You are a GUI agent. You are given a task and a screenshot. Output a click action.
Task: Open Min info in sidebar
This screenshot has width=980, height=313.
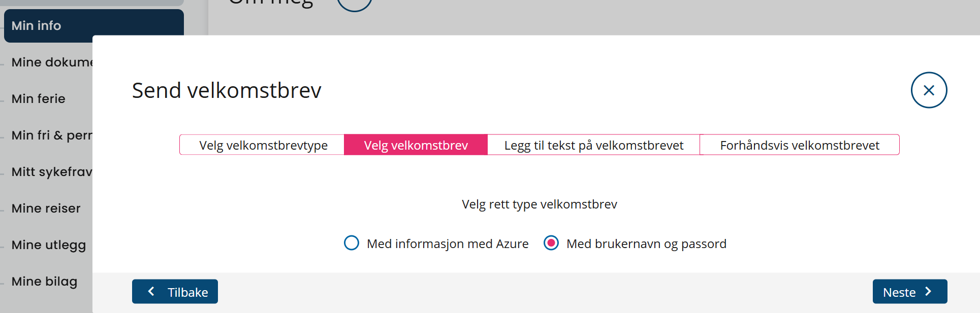[x=37, y=25]
